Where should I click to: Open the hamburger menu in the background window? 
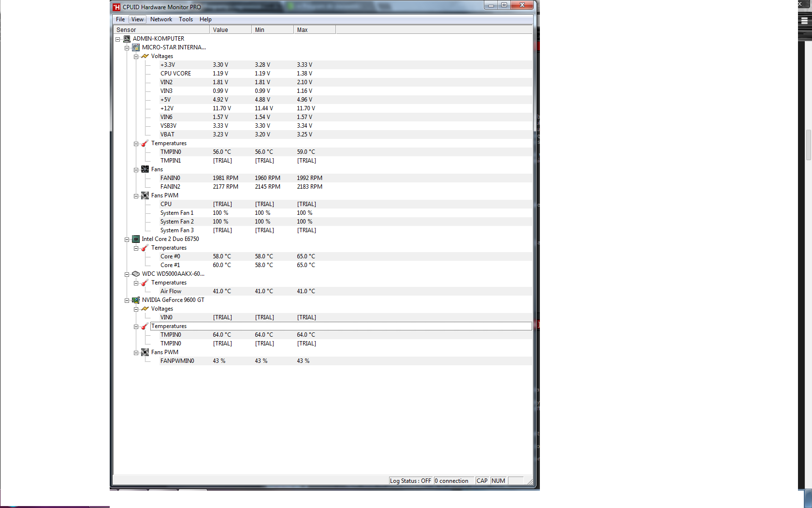[x=805, y=21]
